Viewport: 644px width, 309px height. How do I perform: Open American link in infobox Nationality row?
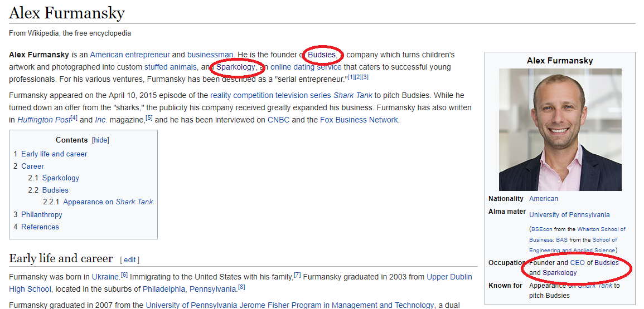[x=544, y=199]
